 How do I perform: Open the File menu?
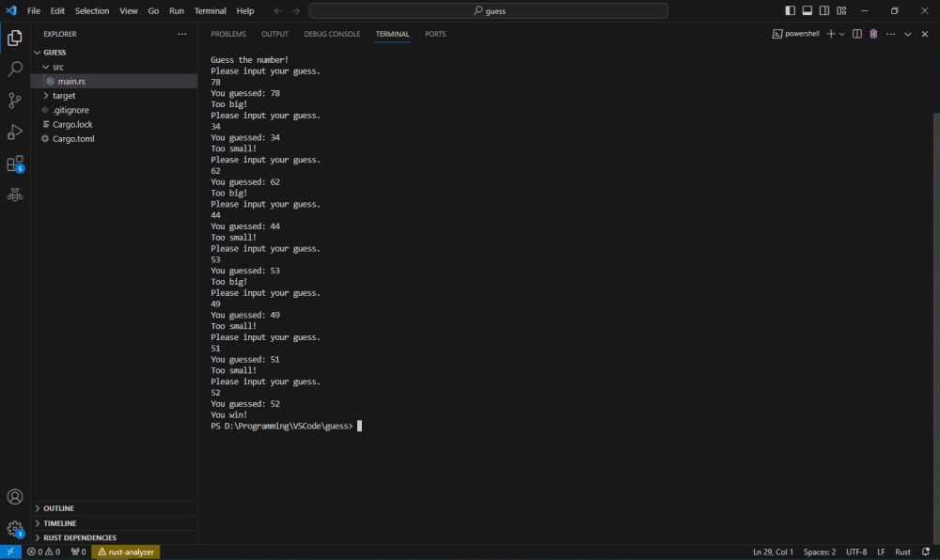(34, 10)
